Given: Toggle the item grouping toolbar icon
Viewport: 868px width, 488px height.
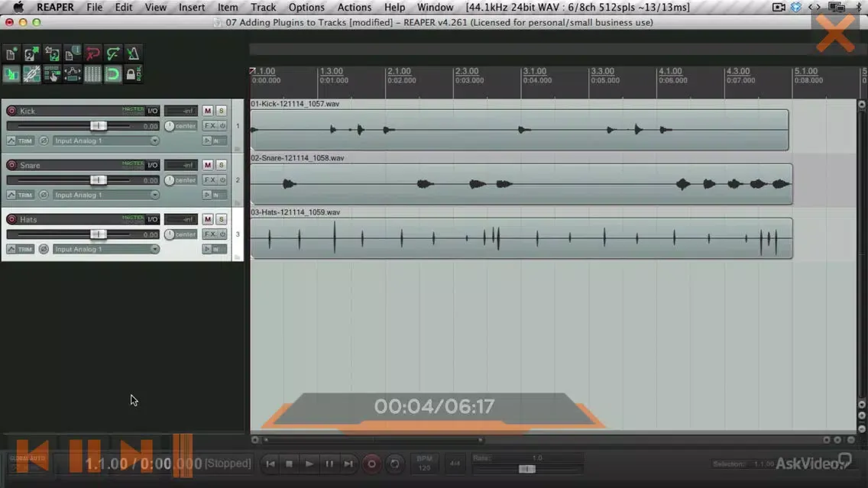Looking at the screenshot, I should 31,73.
